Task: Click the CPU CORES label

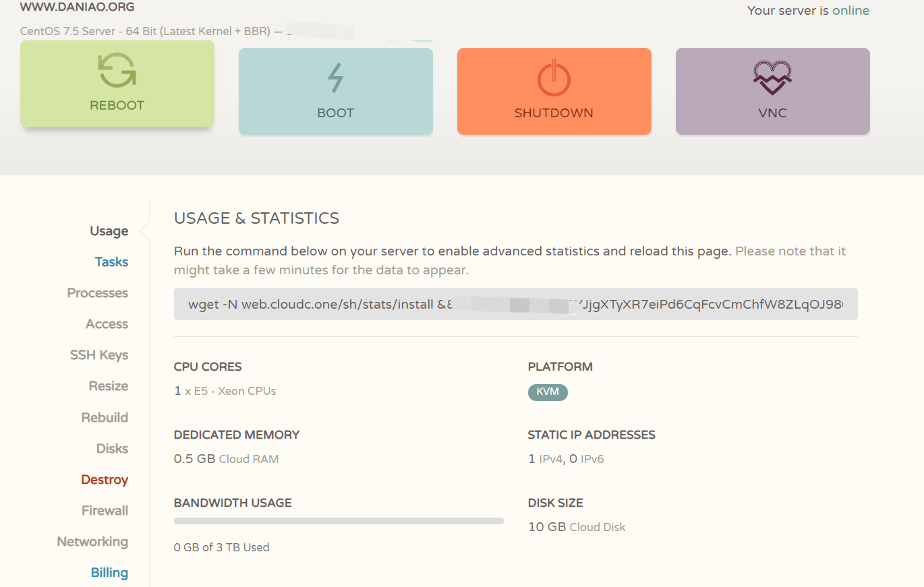Action: [208, 367]
